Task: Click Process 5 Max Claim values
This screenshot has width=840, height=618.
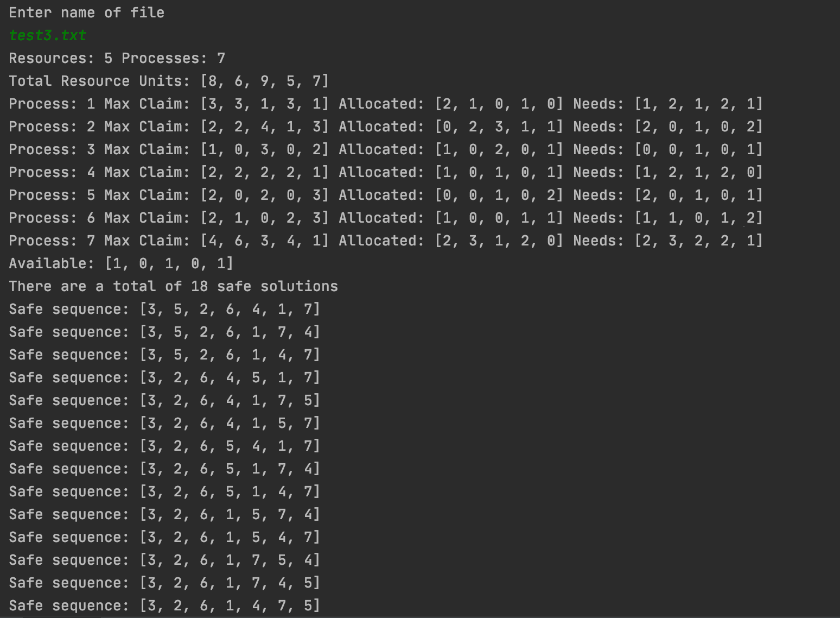Action: tap(265, 195)
